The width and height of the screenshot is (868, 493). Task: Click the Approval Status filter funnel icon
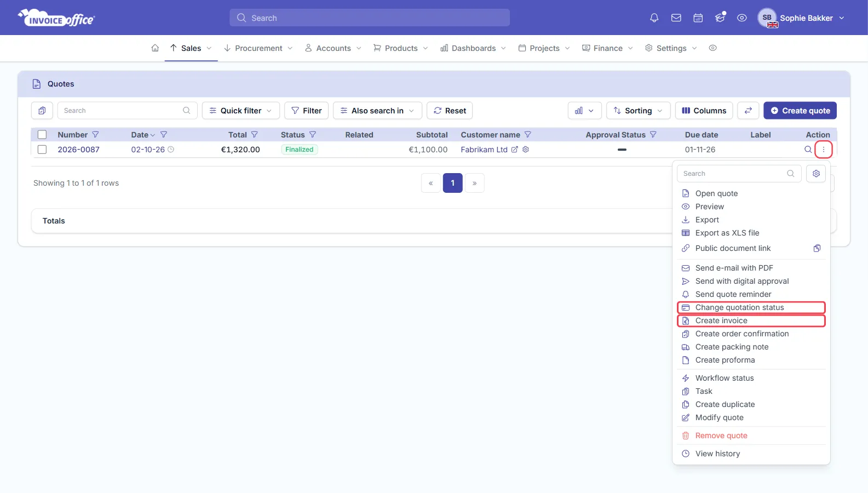(653, 135)
